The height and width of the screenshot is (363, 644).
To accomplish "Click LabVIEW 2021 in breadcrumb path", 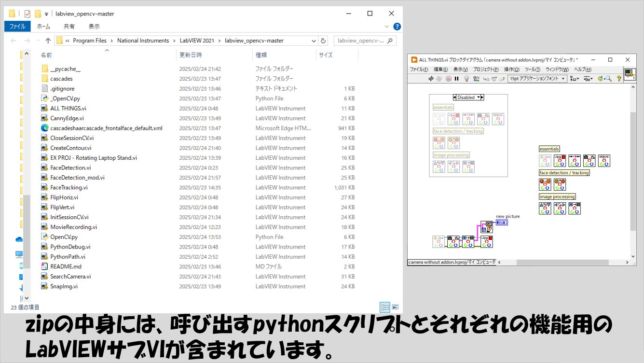I will (197, 41).
